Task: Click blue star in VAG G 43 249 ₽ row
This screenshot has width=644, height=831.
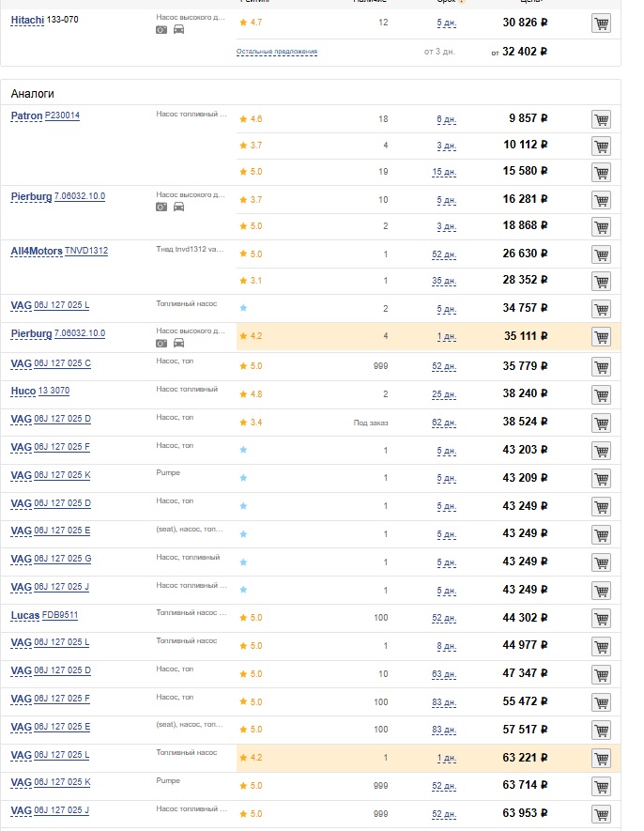Action: 243,562
